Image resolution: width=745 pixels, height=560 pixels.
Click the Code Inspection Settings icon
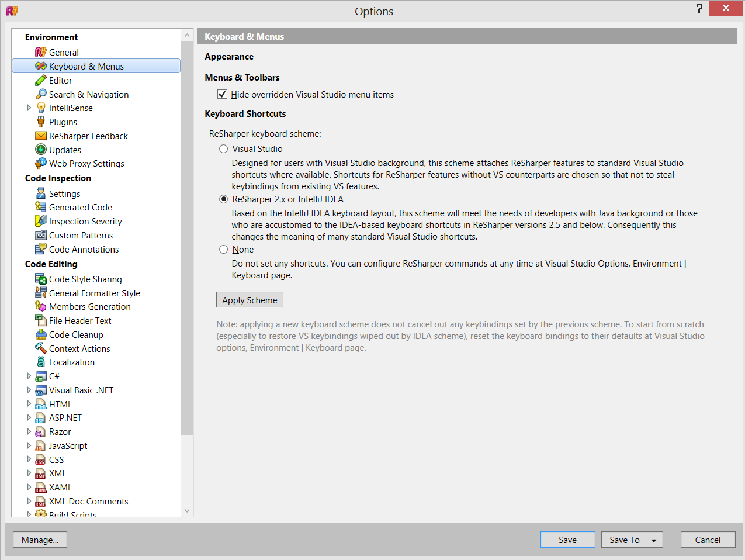click(x=41, y=193)
